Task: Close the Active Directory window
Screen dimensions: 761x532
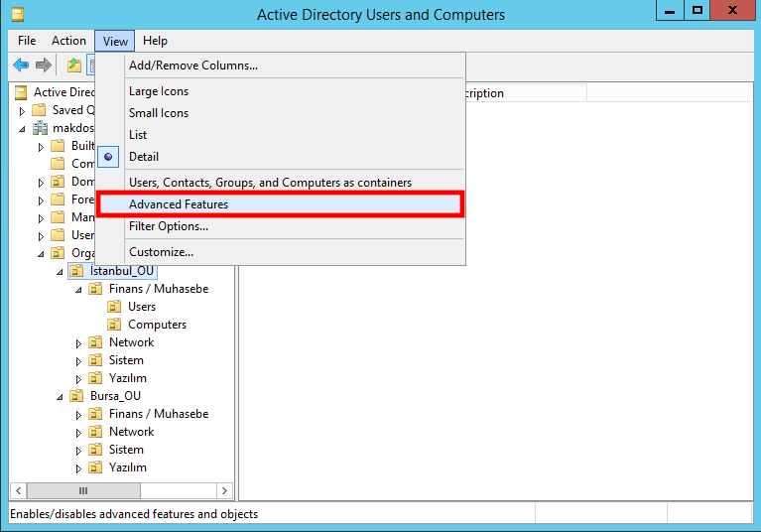Action: [x=732, y=10]
